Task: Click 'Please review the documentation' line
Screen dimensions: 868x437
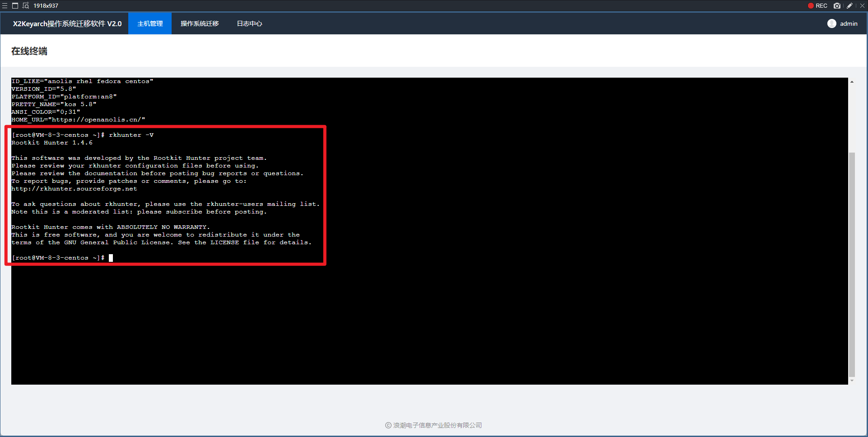Action: 158,173
